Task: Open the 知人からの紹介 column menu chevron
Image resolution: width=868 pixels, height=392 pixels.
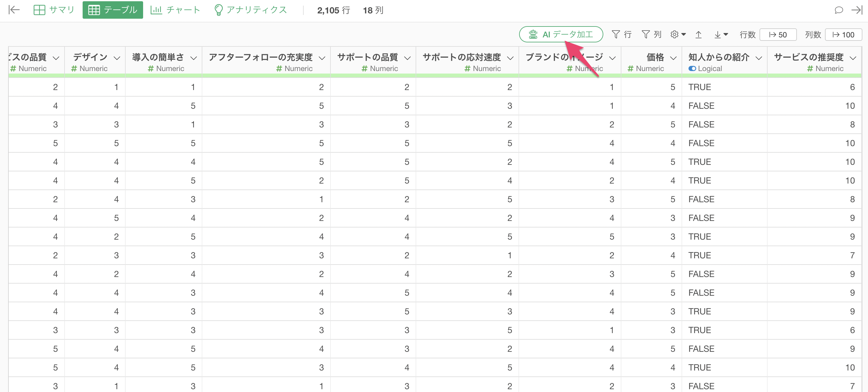Action: 759,58
